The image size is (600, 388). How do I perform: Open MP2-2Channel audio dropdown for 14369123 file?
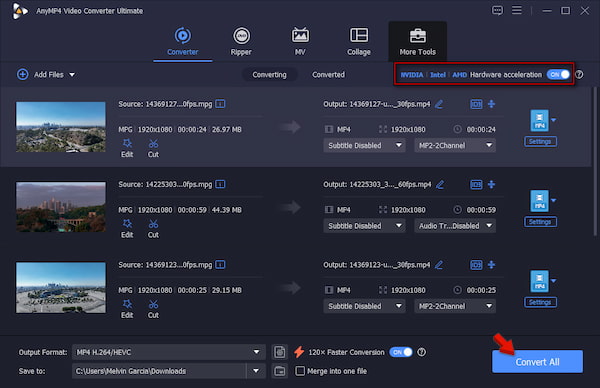coord(455,306)
